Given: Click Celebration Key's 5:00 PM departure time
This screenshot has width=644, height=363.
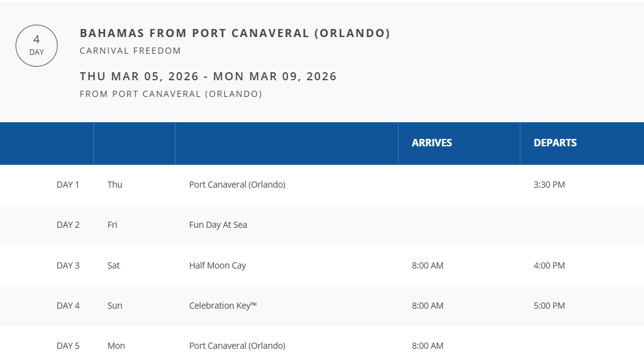Looking at the screenshot, I should 549,306.
